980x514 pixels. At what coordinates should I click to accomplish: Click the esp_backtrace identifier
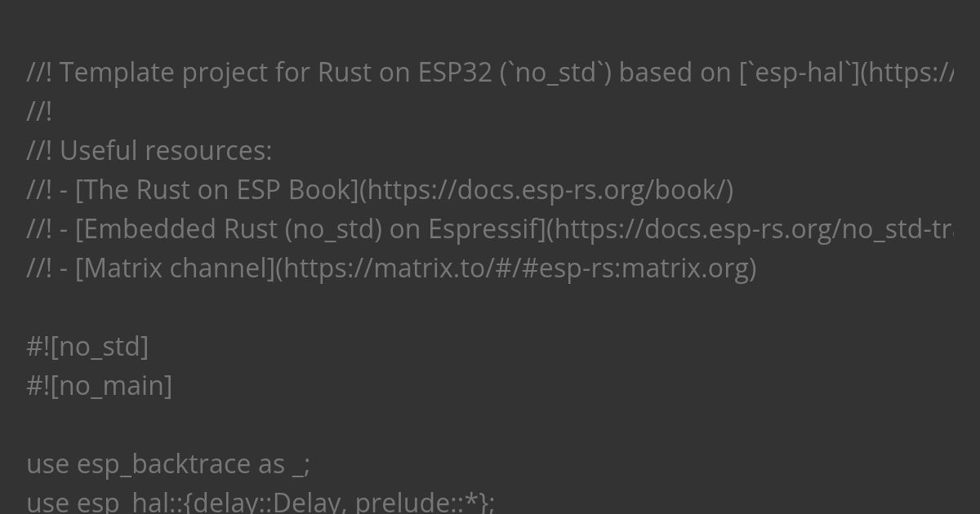pos(163,464)
